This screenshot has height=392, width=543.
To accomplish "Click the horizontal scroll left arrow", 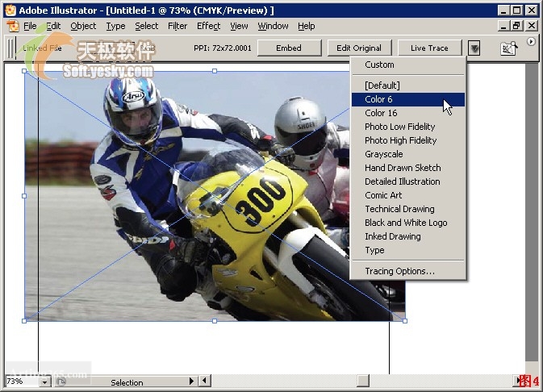I will coord(204,381).
